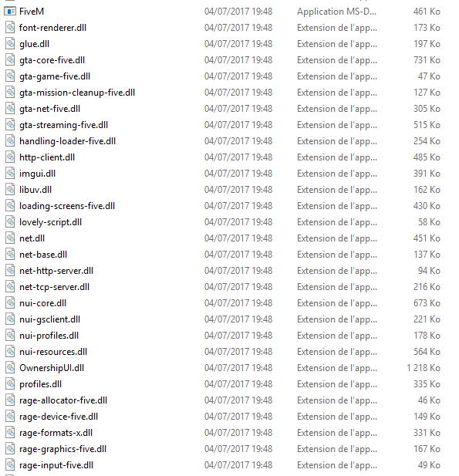Select the gta-core-five.dll file name
The height and width of the screenshot is (476, 459).
click(52, 60)
